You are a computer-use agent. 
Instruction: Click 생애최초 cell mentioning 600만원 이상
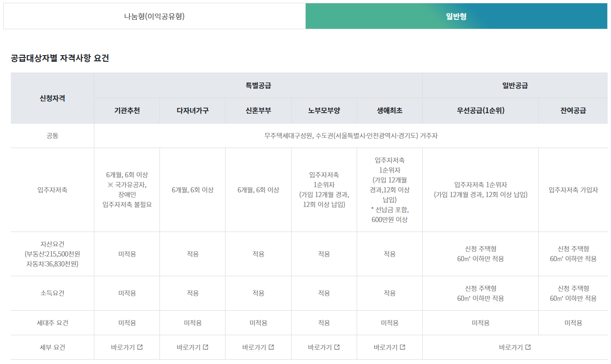tap(389, 190)
